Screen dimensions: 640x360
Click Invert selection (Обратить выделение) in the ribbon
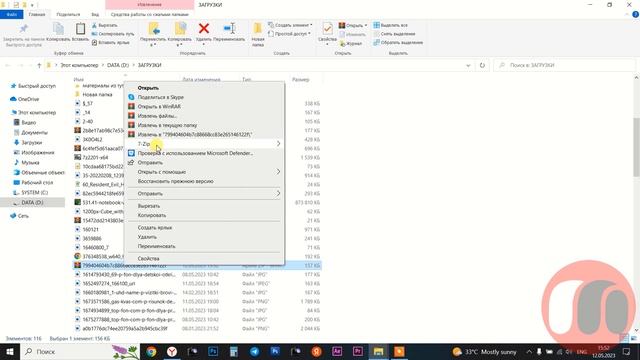[398, 42]
